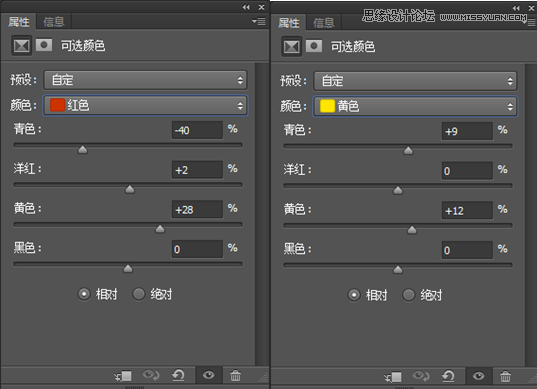Click 黑色 value field in yellow panel
The width and height of the screenshot is (537, 389).
[x=467, y=250]
